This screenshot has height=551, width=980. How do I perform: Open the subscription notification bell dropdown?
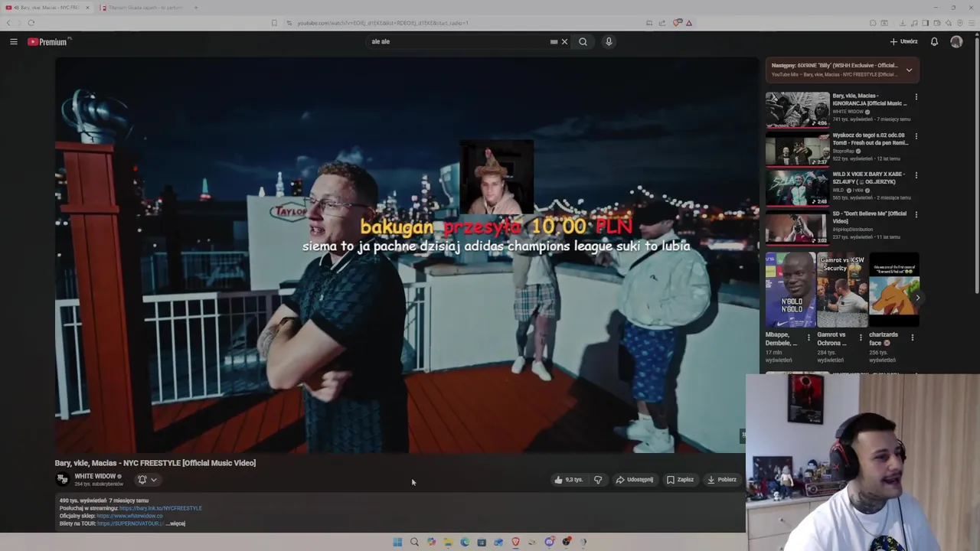pos(147,480)
